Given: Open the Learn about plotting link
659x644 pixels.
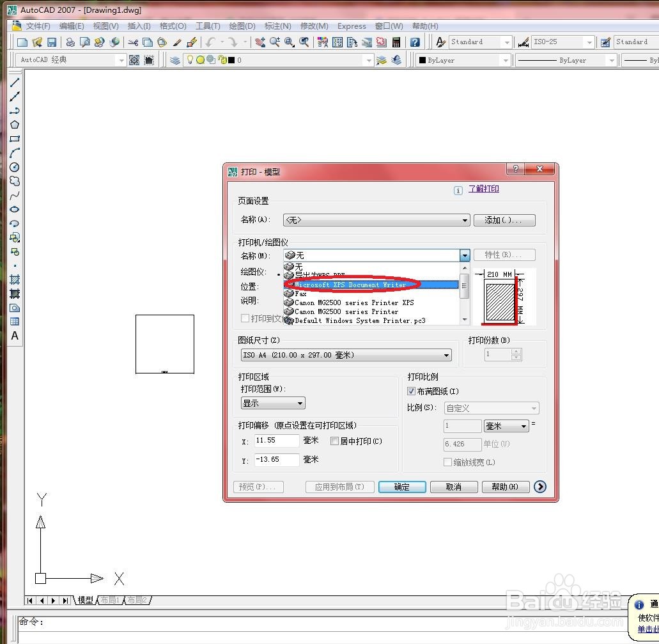Looking at the screenshot, I should (484, 189).
